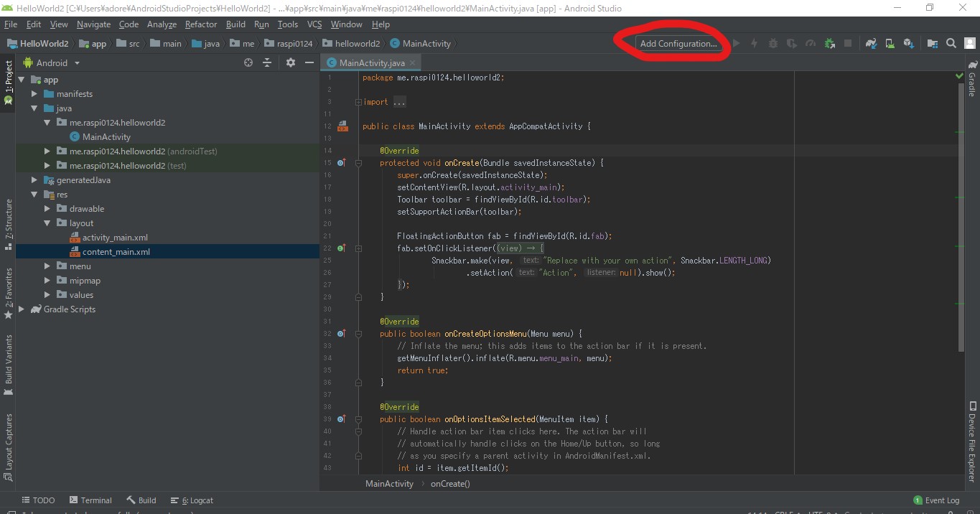Click the Run with Coverage icon
980x514 pixels.
click(792, 43)
